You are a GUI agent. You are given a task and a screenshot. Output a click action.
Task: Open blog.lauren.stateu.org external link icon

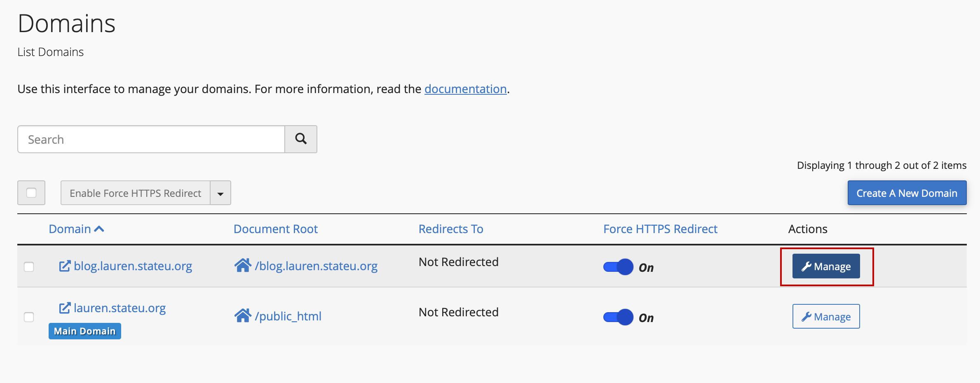point(65,266)
